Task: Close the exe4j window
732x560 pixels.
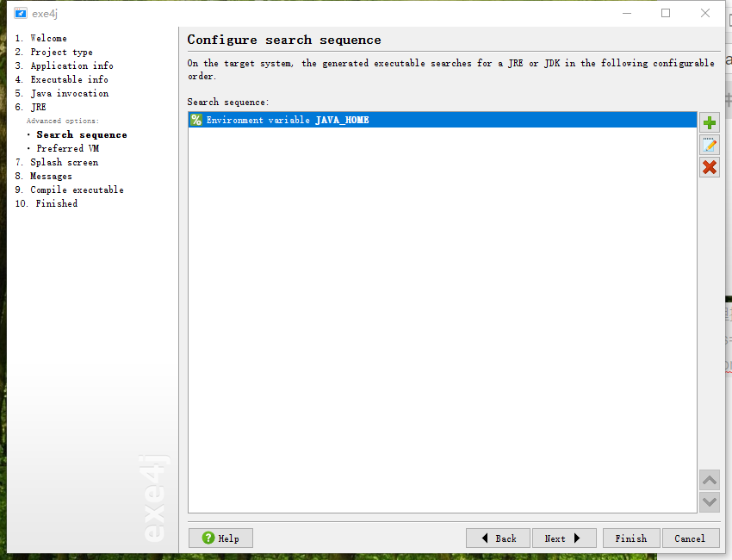Action: click(705, 13)
